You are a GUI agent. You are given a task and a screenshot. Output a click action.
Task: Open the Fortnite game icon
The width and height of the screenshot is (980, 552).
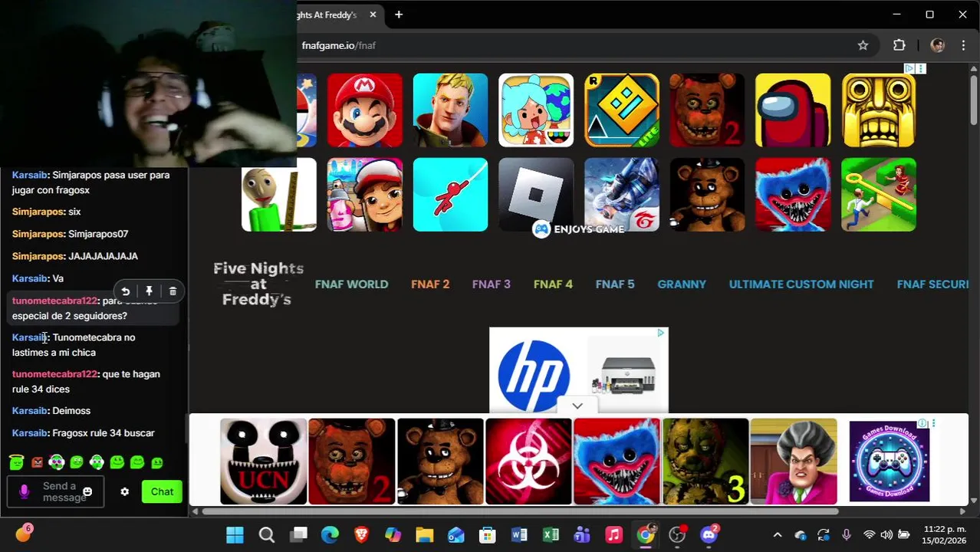[450, 110]
